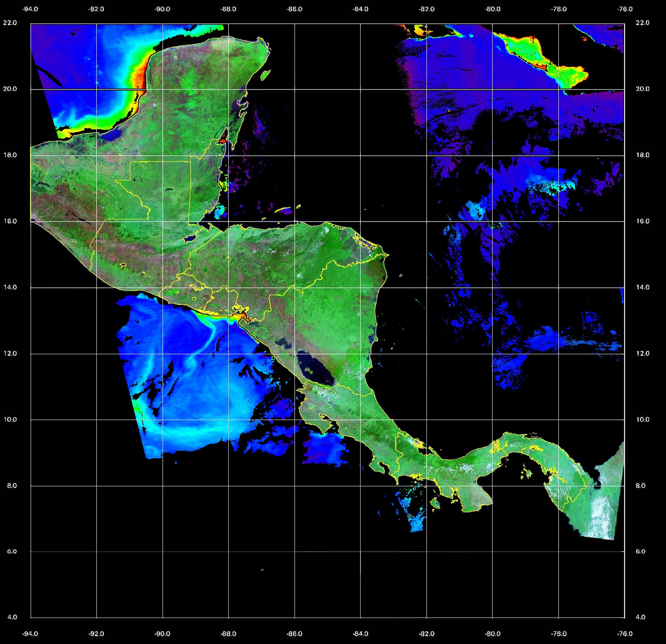
Task: Click the green island inside Lake Nicaragua
Action: pyautogui.click(x=309, y=369)
